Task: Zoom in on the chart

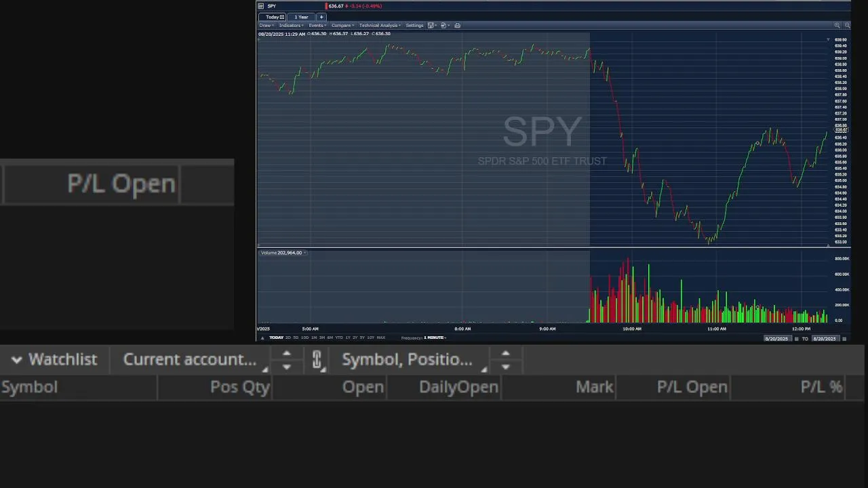Action: point(837,25)
